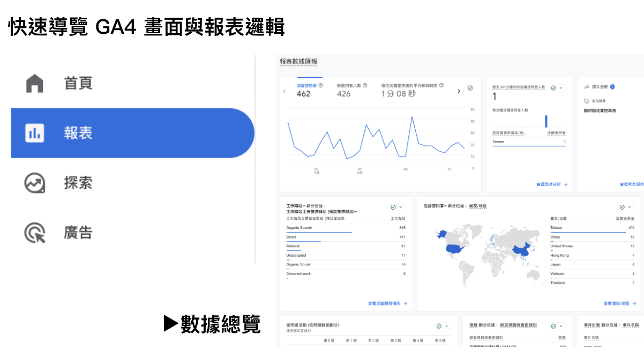Click the 追加銷售 insight label
This screenshot has height=356, width=644.
[x=599, y=100]
